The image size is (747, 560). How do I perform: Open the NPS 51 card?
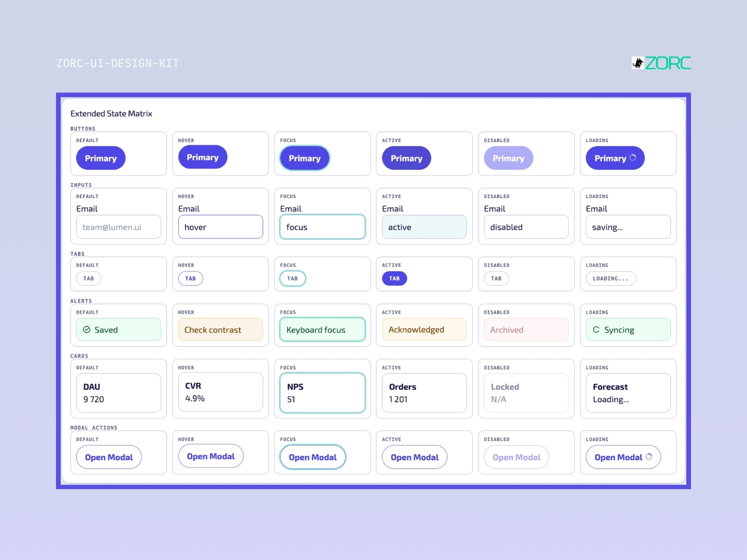point(323,393)
